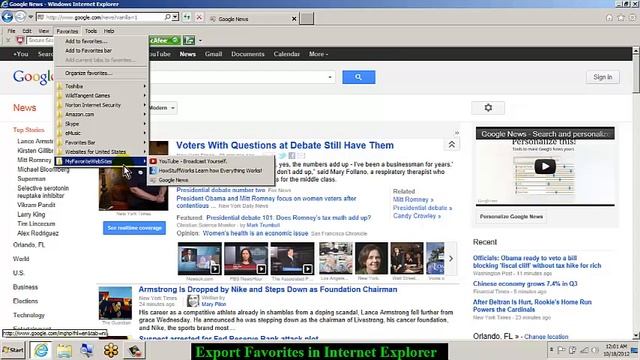This screenshot has height=360, width=640.
Task: Expand the eMusic favorites folder
Action: (x=101, y=133)
